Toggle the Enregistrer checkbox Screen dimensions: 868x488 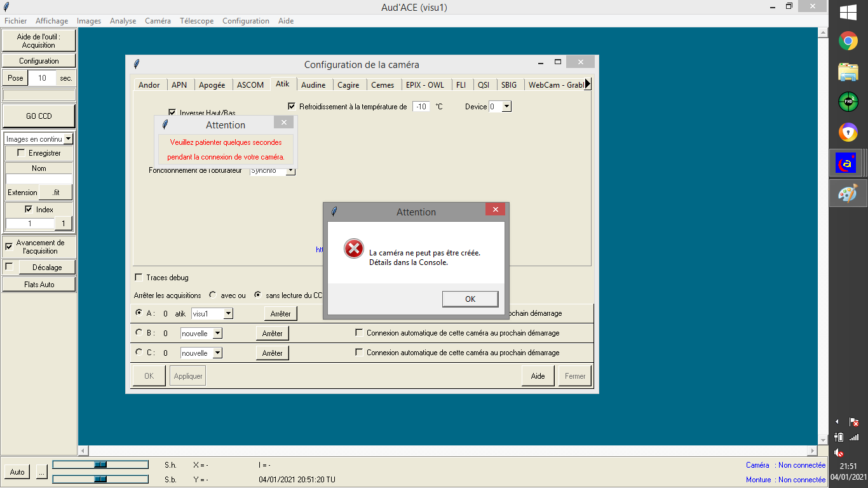pyautogui.click(x=22, y=153)
